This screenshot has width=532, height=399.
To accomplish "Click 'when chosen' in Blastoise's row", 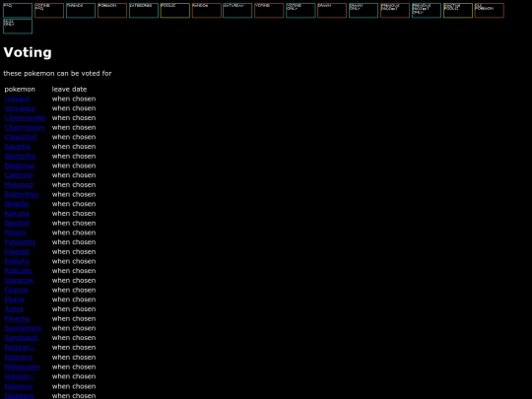I will click(x=74, y=166).
